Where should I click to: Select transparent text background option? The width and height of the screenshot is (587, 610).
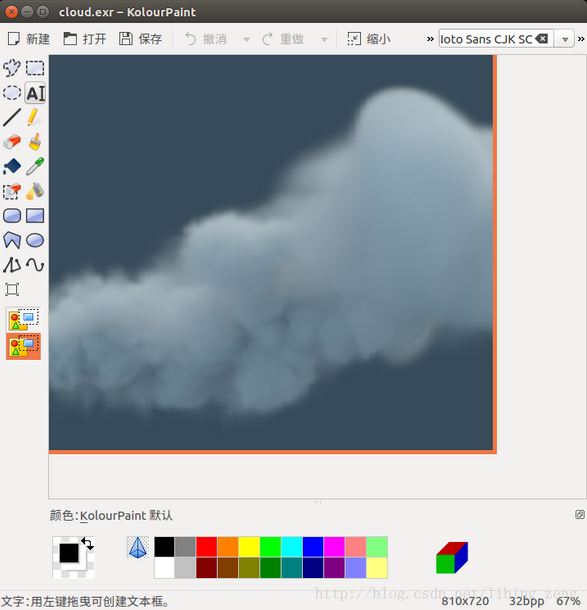coord(23,346)
